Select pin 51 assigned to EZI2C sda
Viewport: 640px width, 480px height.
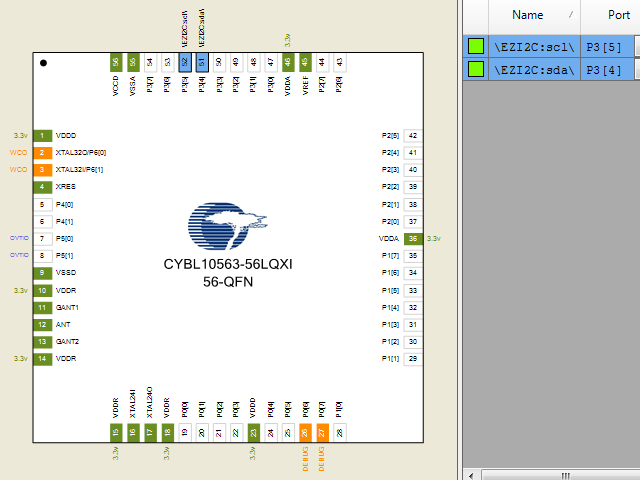click(202, 62)
